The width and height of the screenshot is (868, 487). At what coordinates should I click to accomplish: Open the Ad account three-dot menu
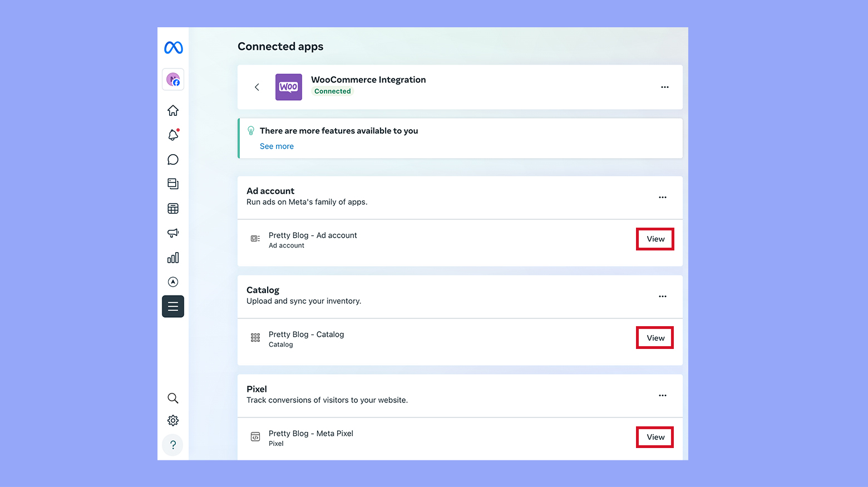coord(662,197)
